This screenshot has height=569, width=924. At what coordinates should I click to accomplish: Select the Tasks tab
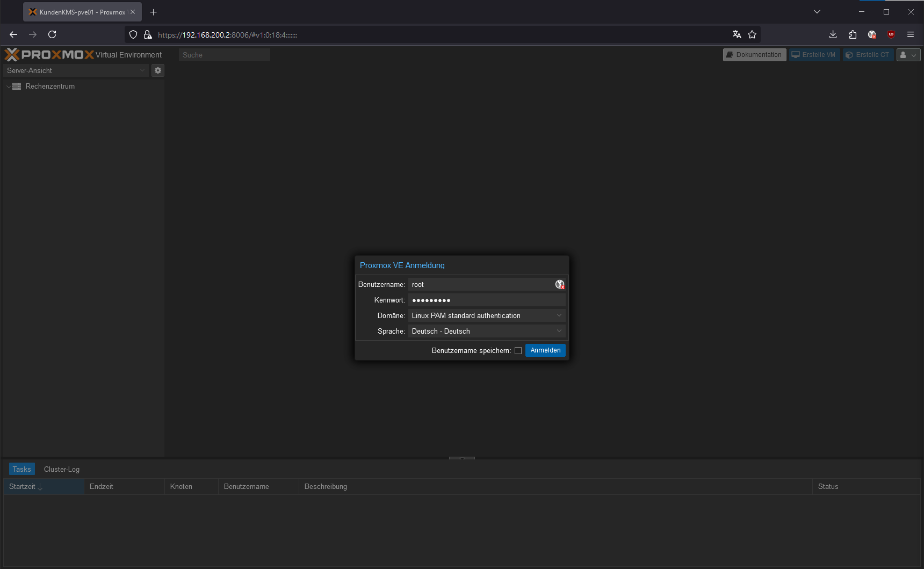[22, 469]
